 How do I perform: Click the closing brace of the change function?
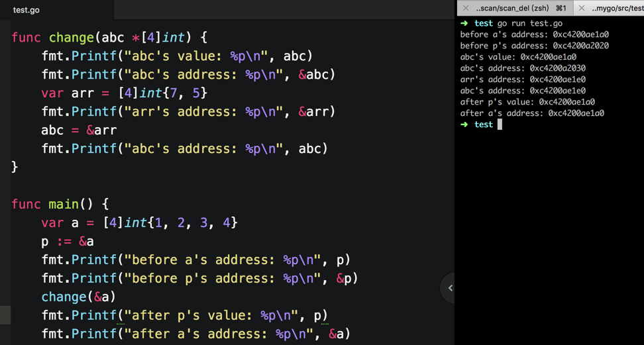(x=15, y=167)
